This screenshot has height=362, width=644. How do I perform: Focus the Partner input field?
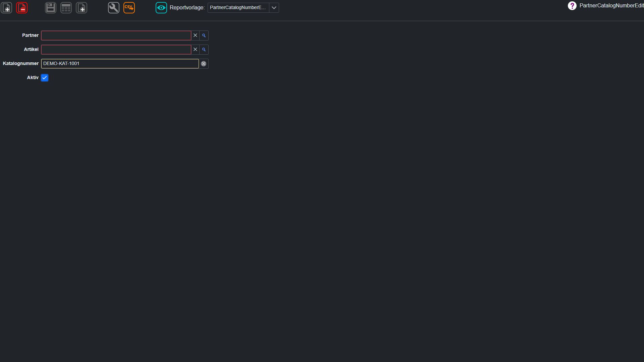click(x=116, y=36)
